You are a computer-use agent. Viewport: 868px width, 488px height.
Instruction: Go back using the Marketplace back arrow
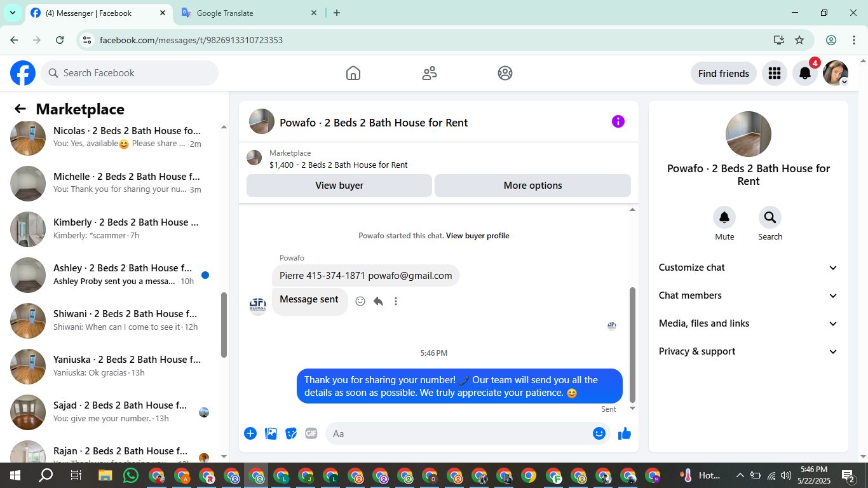(x=20, y=109)
